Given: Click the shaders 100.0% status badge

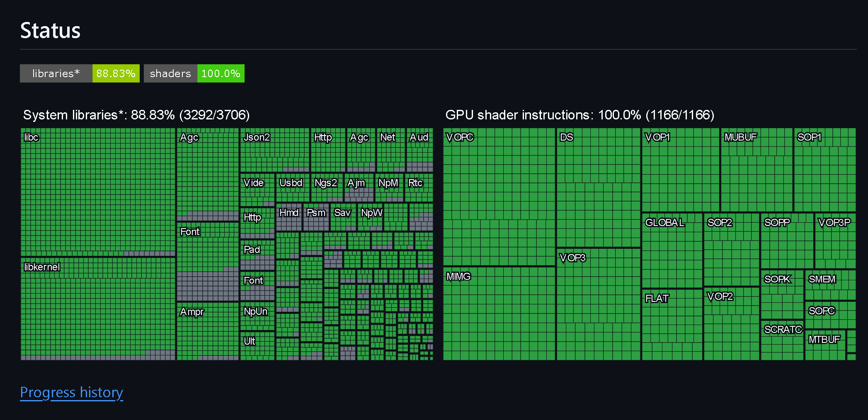Looking at the screenshot, I should 194,73.
